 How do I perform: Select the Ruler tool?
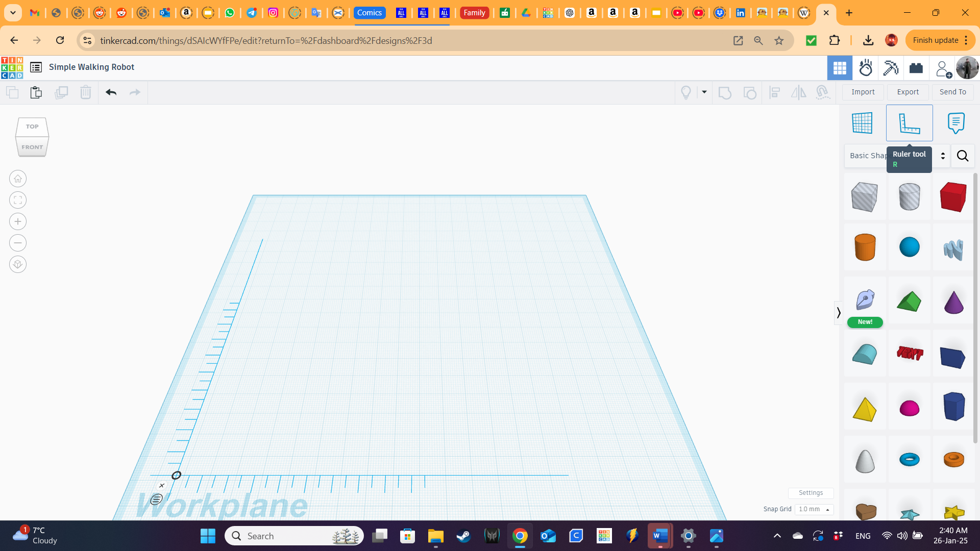coord(909,122)
